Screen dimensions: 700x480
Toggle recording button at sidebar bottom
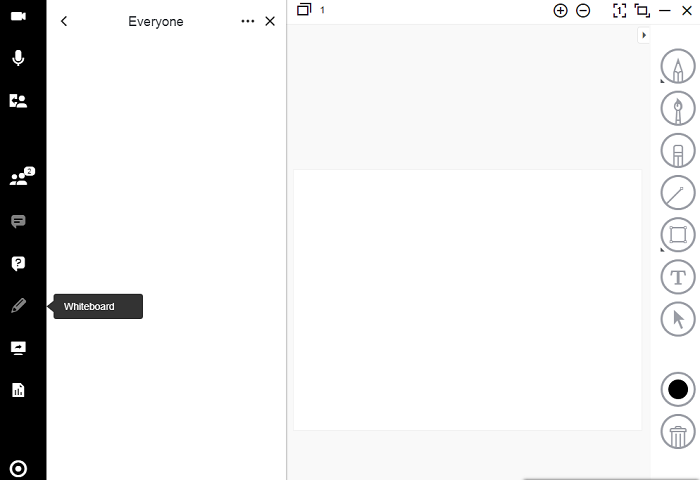coord(18,468)
